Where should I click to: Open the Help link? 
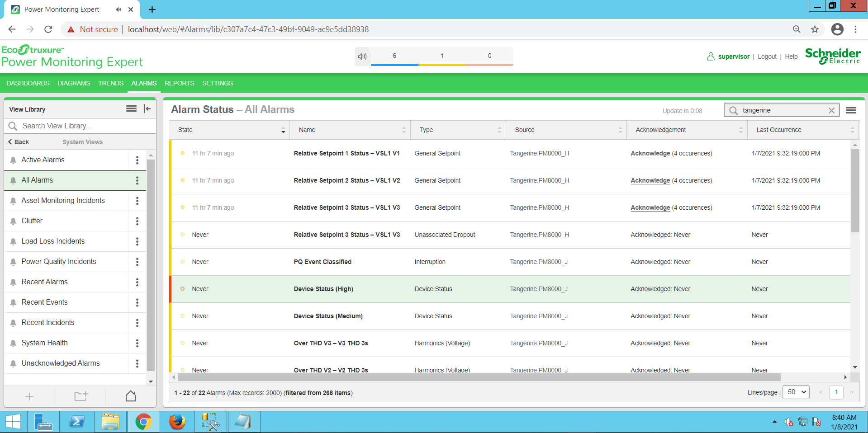(x=791, y=57)
